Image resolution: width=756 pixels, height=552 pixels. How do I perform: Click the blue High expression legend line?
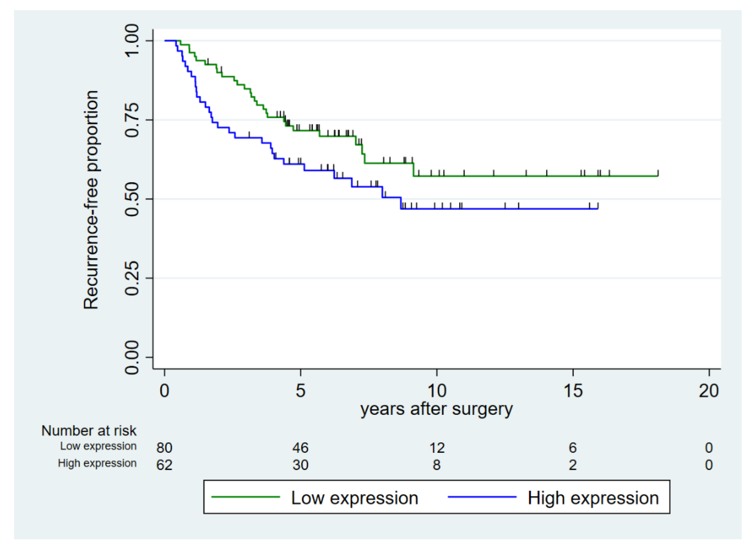click(482, 497)
